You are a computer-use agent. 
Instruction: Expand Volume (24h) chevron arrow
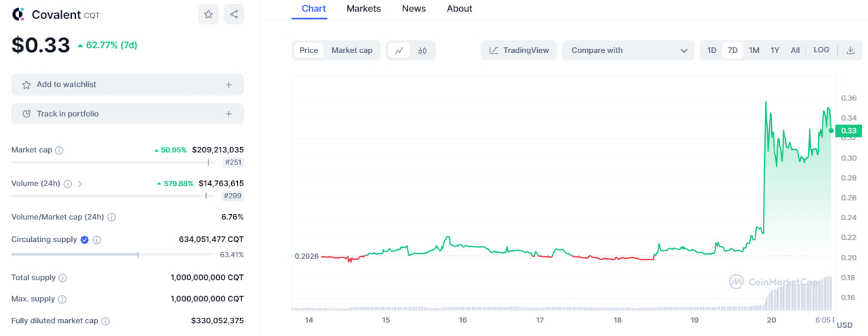[80, 184]
